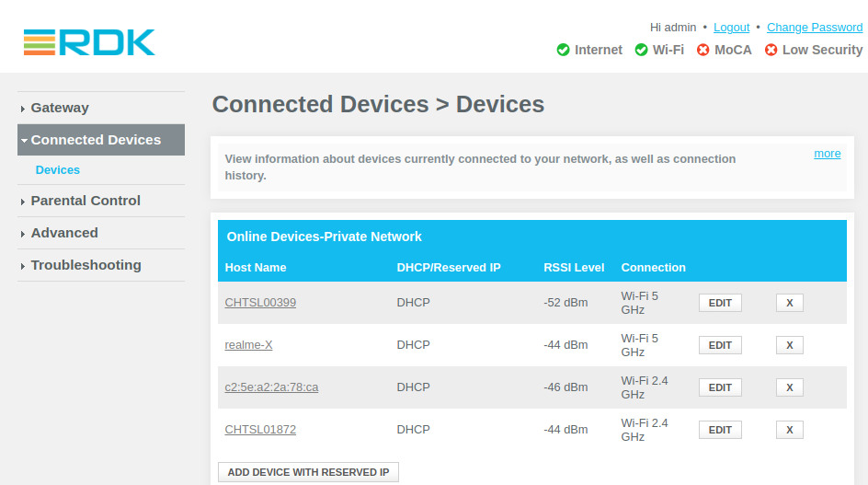868x485 pixels.
Task: Click the Wi-Fi status green check icon
Action: pyautogui.click(x=641, y=50)
